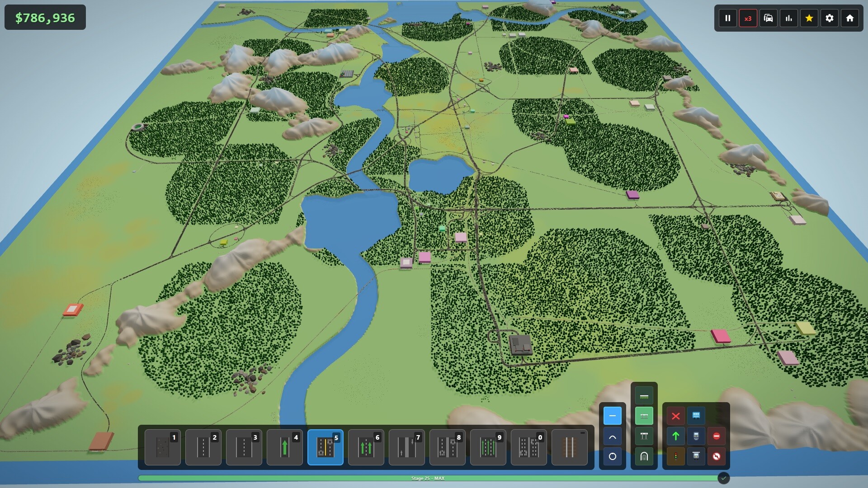Choose curved road drawing mode

point(613,436)
